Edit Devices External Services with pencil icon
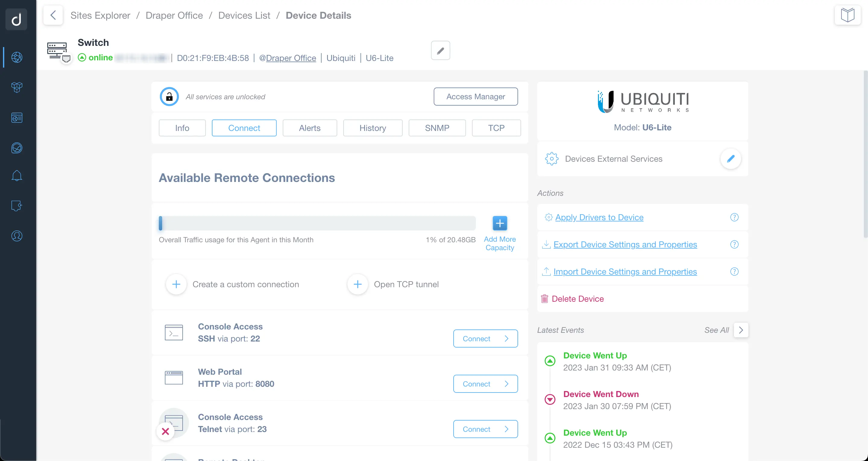 coord(731,158)
